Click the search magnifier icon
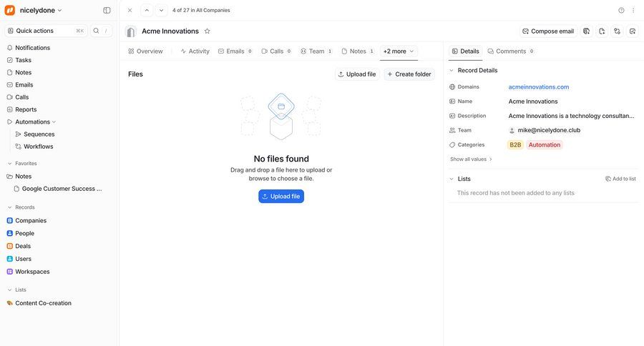The image size is (644, 346). tap(96, 31)
